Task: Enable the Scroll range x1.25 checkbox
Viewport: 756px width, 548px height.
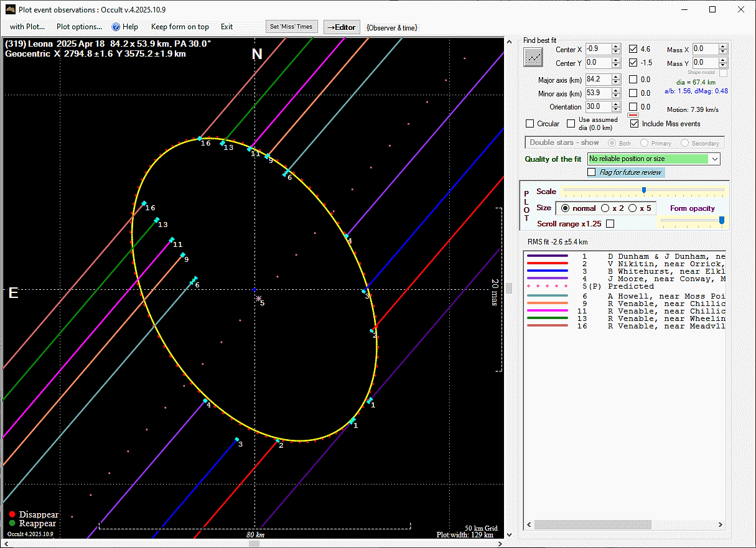Action: point(610,223)
